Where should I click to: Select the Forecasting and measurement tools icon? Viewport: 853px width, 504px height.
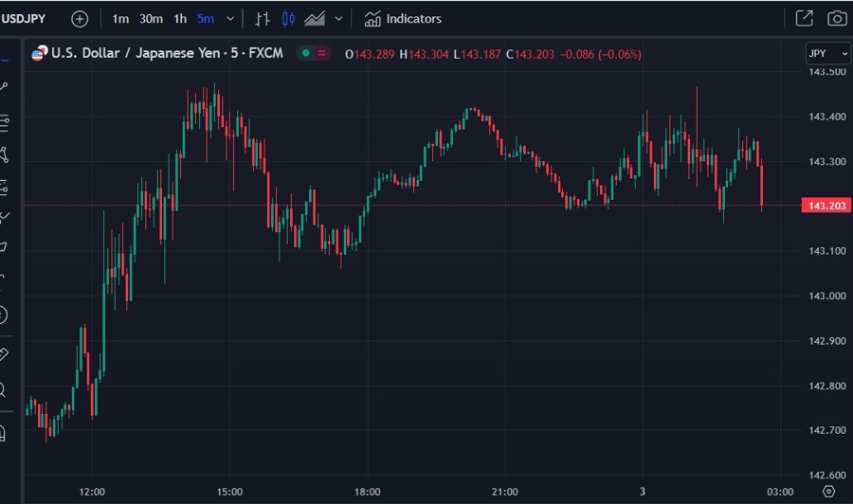(4, 188)
